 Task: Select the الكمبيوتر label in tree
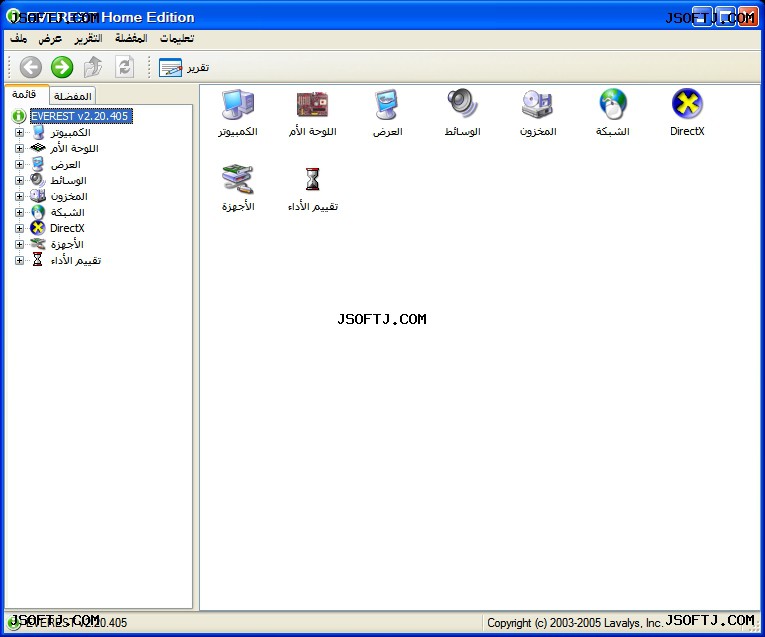click(x=70, y=133)
